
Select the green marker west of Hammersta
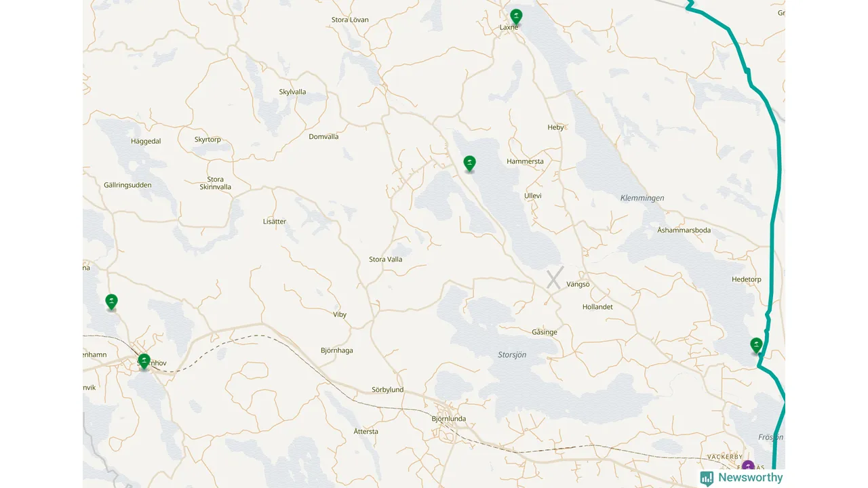coord(469,163)
